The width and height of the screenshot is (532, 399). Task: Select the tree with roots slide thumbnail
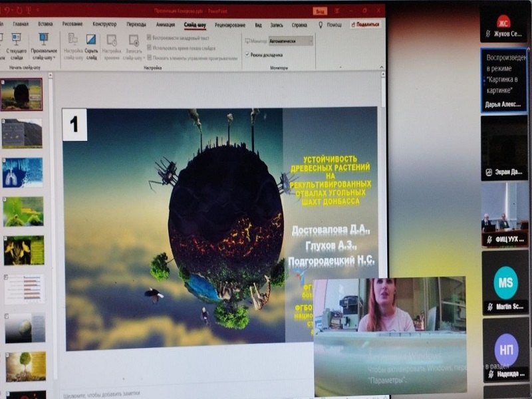tap(26, 367)
